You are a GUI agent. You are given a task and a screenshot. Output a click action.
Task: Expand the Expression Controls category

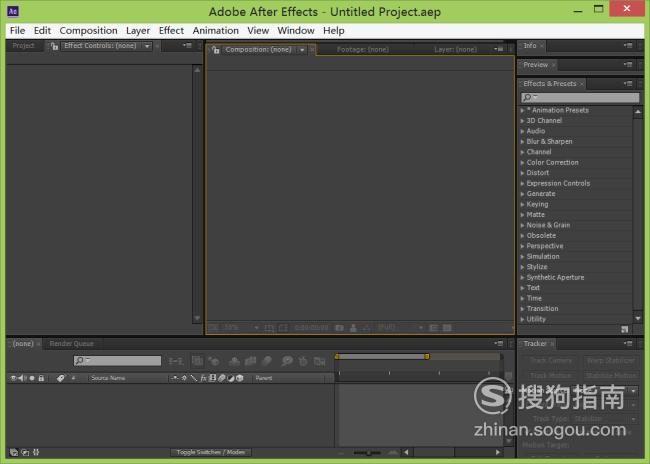pyautogui.click(x=522, y=183)
